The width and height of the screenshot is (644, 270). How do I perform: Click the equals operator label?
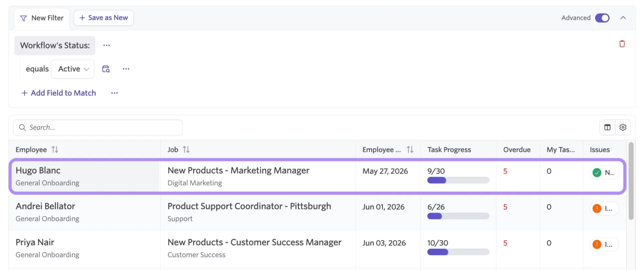tap(37, 69)
